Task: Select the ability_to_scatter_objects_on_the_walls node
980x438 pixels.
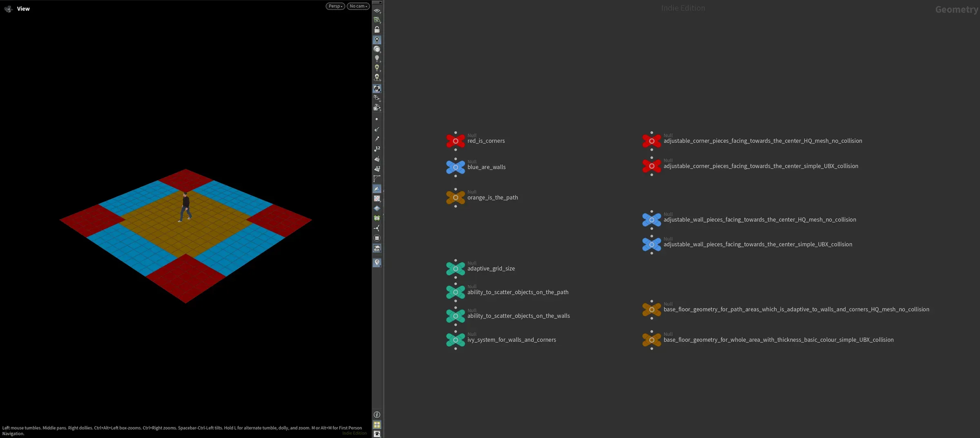Action: coord(456,316)
